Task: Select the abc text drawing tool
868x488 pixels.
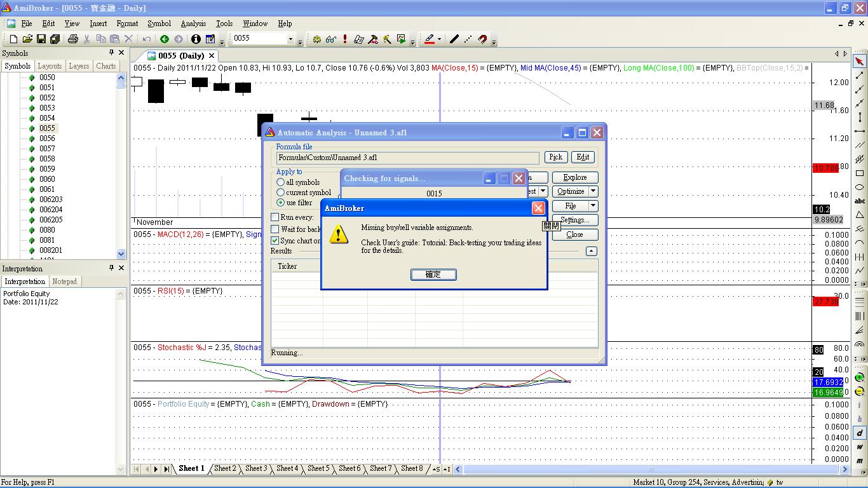Action: click(860, 201)
